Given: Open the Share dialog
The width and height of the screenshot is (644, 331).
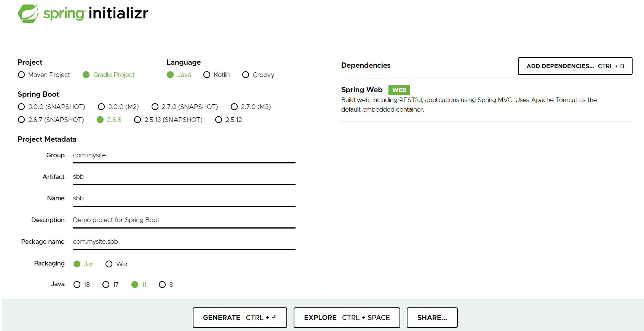Looking at the screenshot, I should (x=432, y=318).
